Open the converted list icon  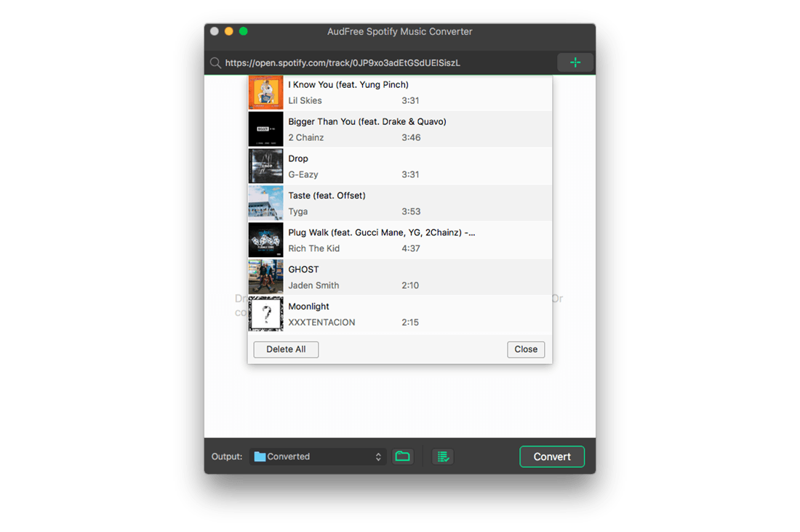click(442, 456)
